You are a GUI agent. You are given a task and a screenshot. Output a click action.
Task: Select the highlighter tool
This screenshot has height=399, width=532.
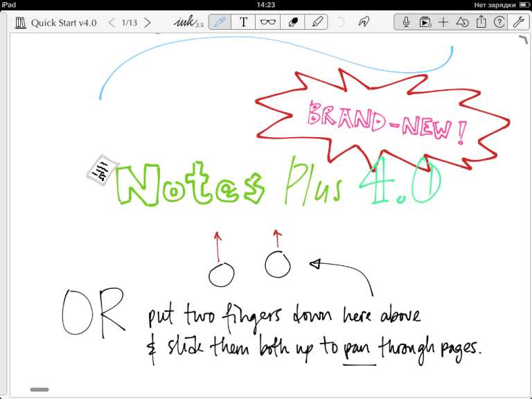pyautogui.click(x=317, y=22)
